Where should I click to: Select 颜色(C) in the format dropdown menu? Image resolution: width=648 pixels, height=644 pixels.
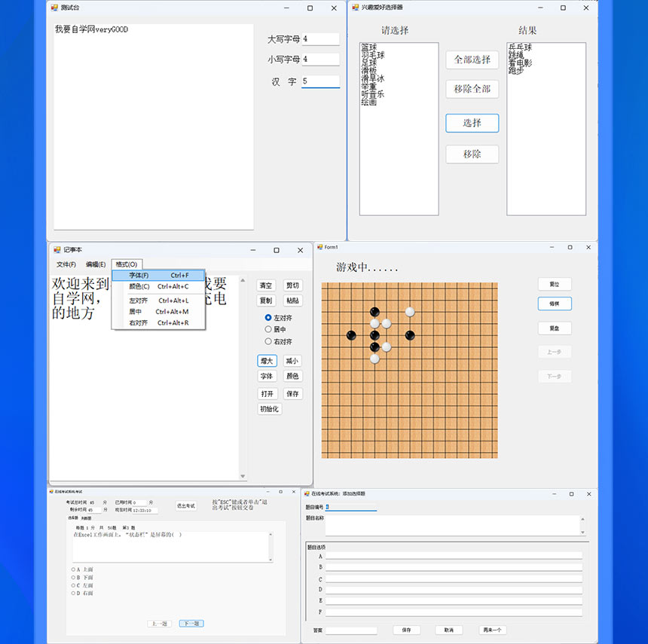coord(139,286)
